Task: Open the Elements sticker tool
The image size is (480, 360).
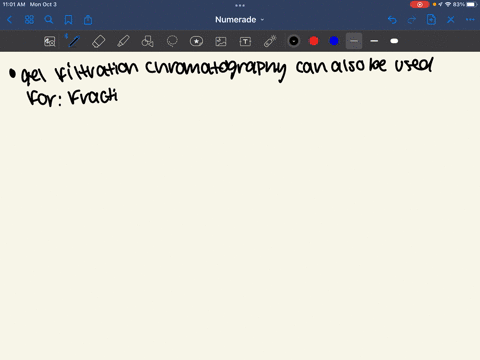Action: (x=196, y=41)
